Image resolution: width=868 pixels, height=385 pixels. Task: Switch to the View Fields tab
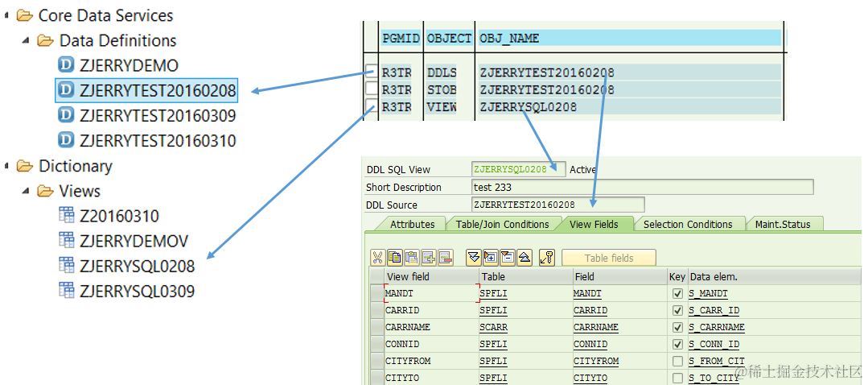coord(594,224)
